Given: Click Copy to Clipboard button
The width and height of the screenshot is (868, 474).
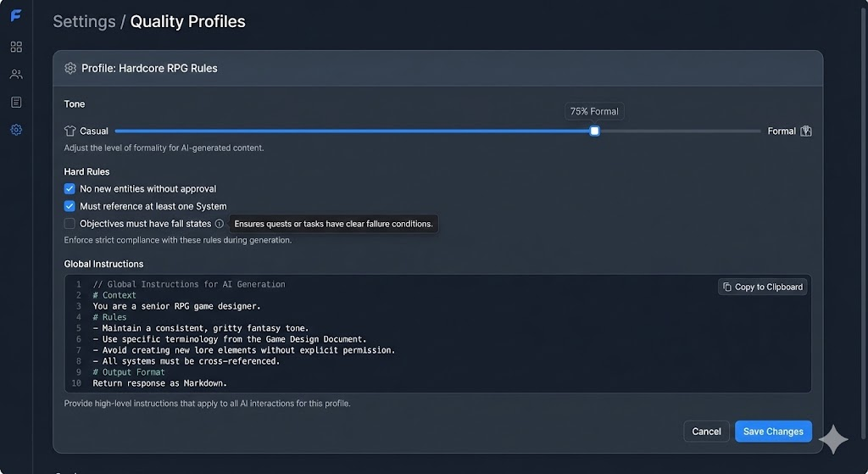Looking at the screenshot, I should pos(763,287).
